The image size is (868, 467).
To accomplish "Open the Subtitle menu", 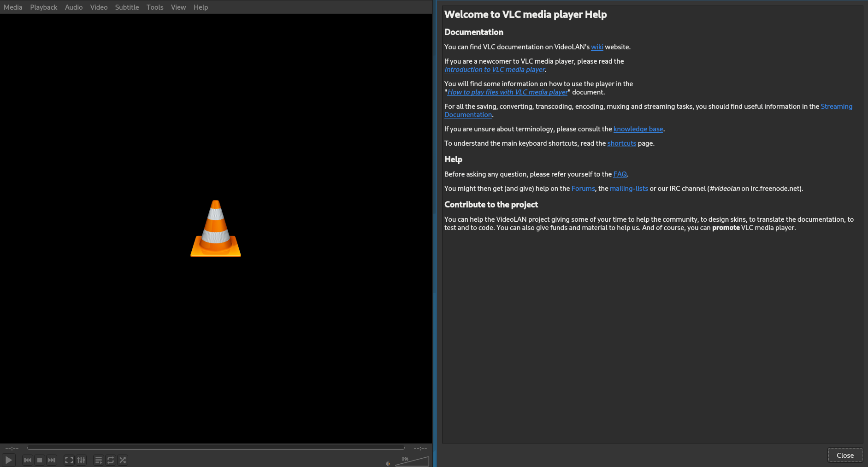I will pyautogui.click(x=127, y=7).
